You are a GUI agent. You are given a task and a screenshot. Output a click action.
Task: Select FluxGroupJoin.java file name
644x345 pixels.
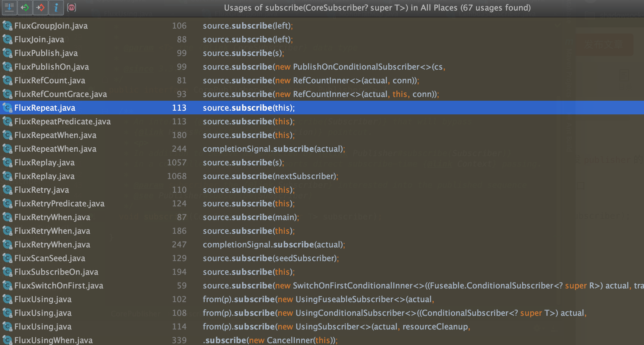[x=51, y=26]
